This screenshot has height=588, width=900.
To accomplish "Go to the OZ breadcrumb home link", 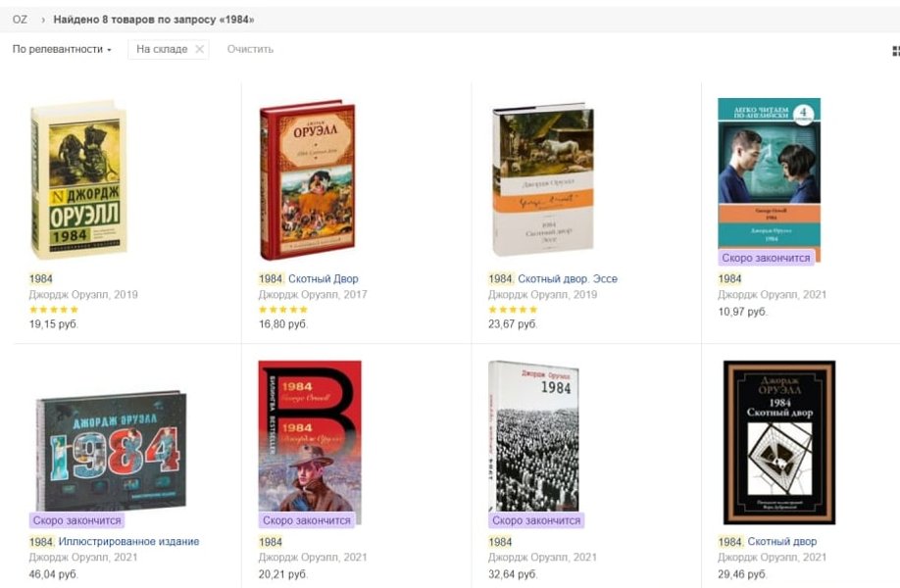I will point(20,20).
